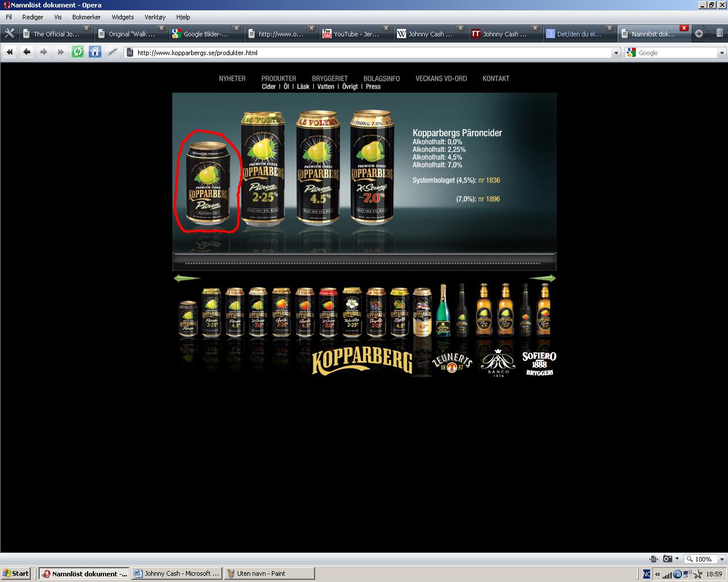The width and height of the screenshot is (728, 582).
Task: Open the BOLAGSINFO page link
Action: 382,78
